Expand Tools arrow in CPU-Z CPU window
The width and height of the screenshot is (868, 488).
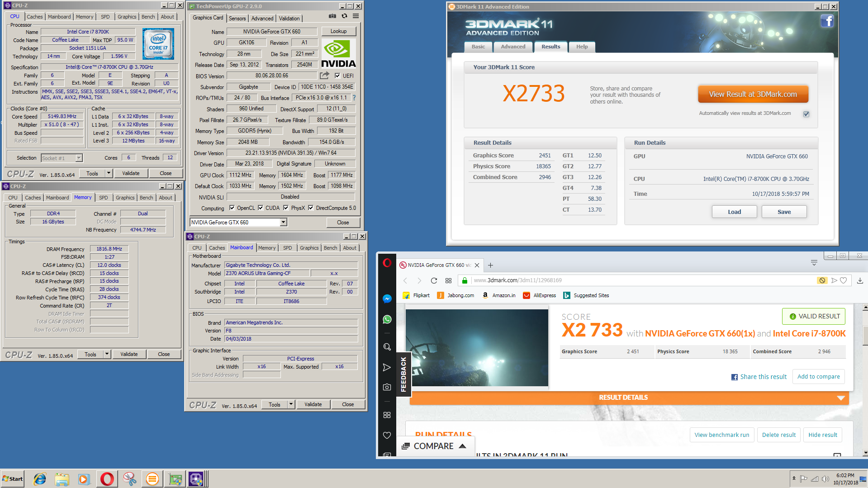point(109,173)
